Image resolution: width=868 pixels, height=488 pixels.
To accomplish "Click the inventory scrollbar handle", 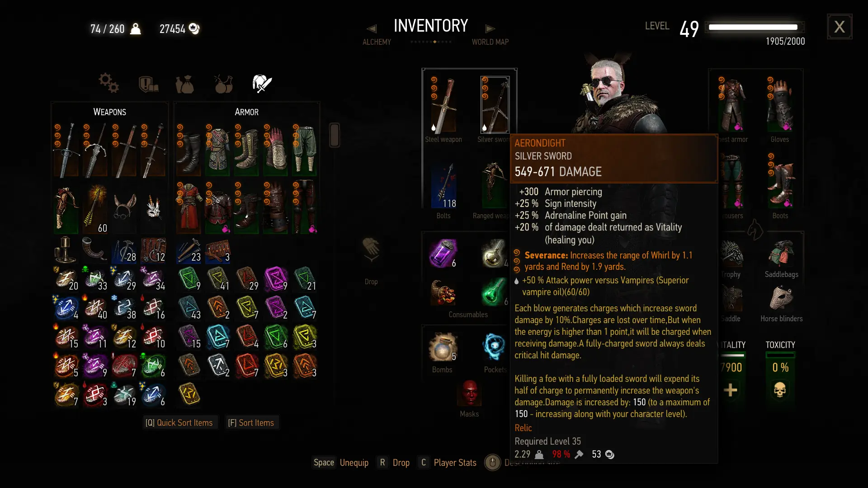I will click(335, 135).
